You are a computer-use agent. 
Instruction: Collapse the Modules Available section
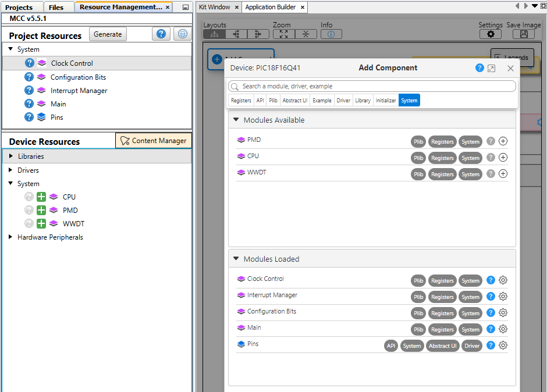click(x=236, y=120)
